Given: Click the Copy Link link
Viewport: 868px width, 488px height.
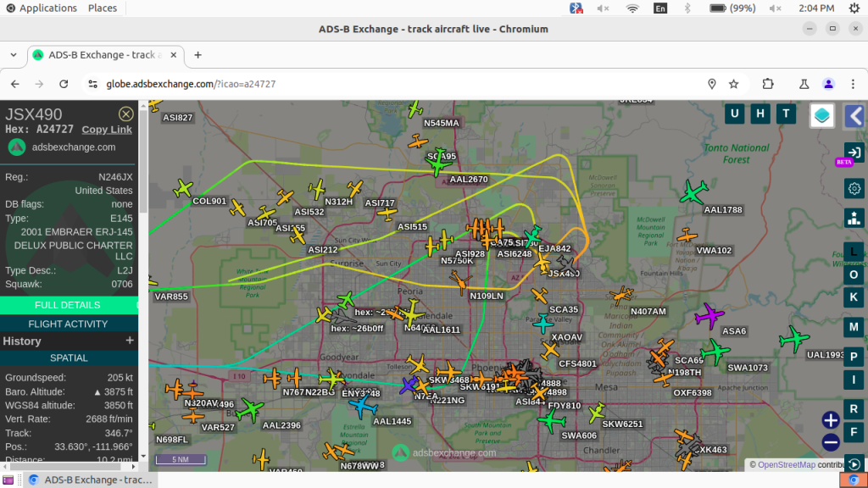Looking at the screenshot, I should (x=107, y=130).
